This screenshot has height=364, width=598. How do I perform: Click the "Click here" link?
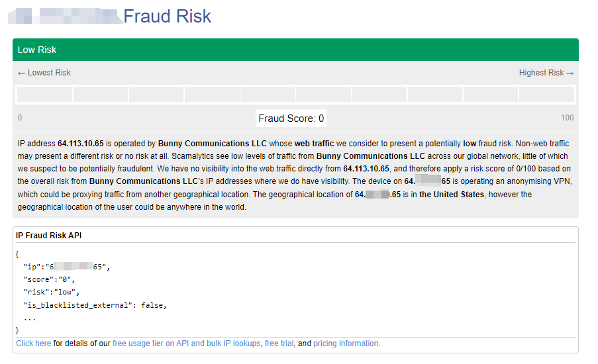33,343
